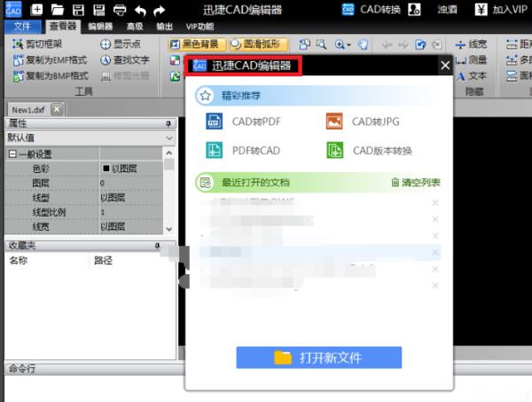Switch to the 编辑器 tab
The image size is (532, 402).
[x=100, y=27]
